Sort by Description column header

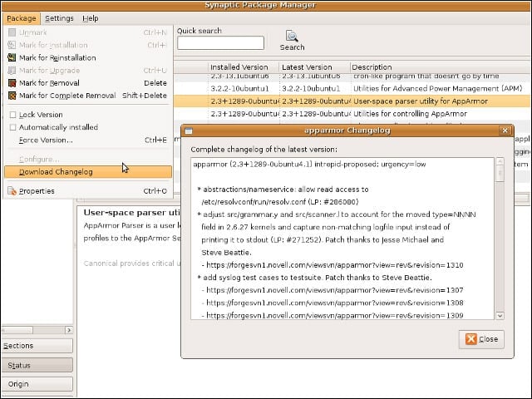[x=441, y=67]
